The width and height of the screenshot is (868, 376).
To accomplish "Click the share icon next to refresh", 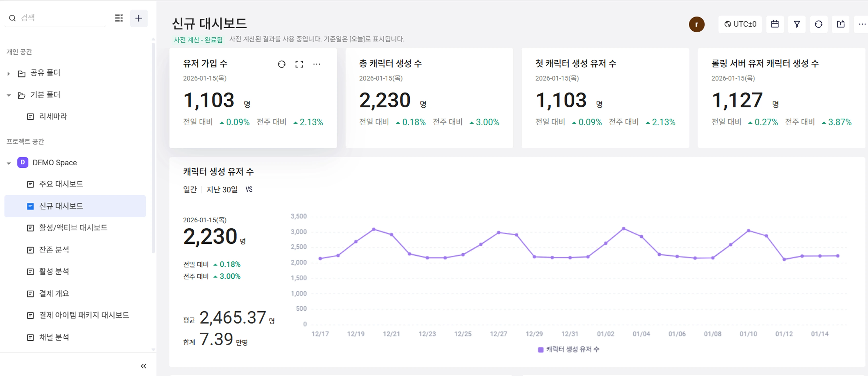I will [x=841, y=24].
